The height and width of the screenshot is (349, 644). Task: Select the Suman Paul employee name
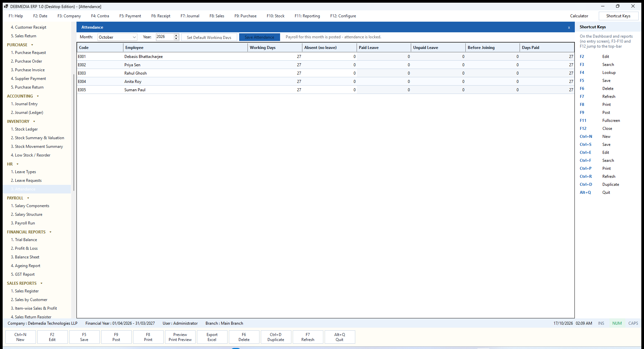pos(135,90)
